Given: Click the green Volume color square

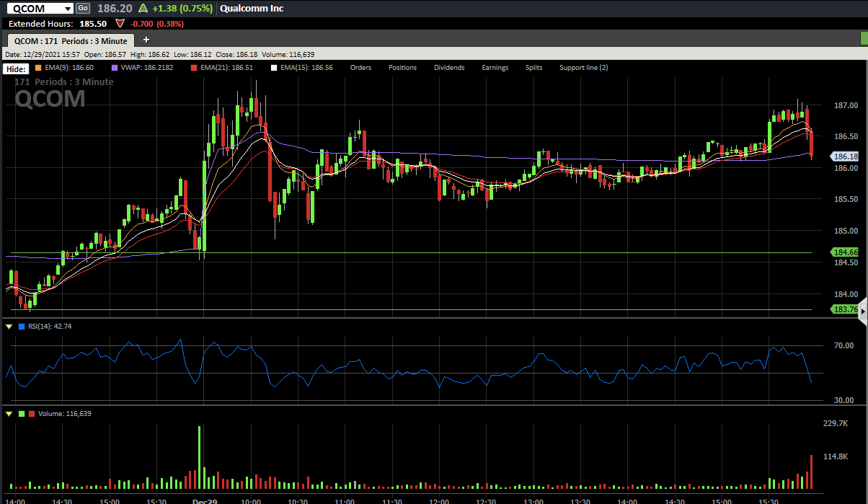Looking at the screenshot, I should pyautogui.click(x=22, y=414).
